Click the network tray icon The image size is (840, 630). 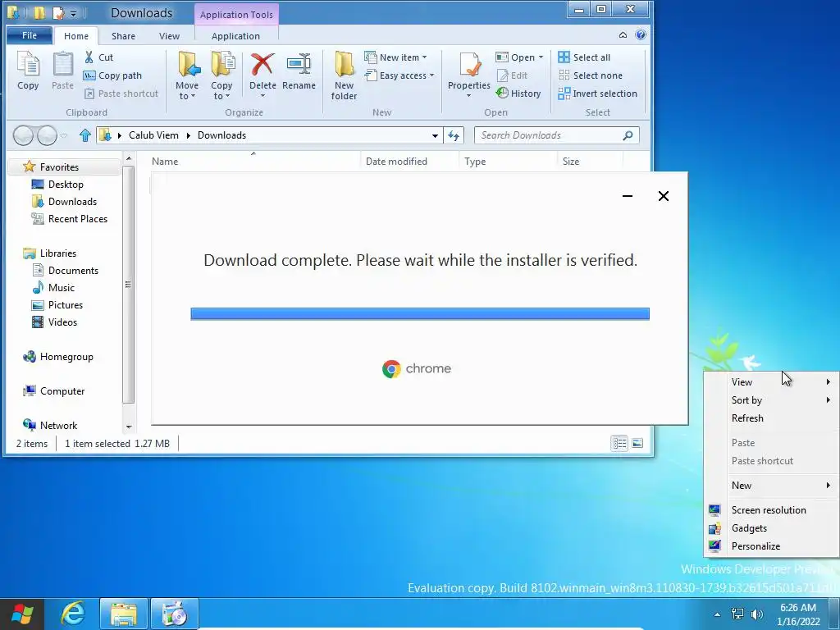point(737,614)
